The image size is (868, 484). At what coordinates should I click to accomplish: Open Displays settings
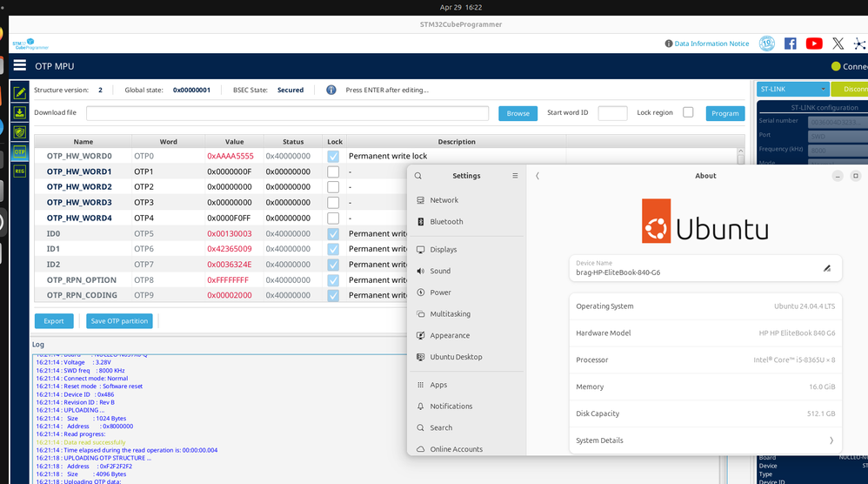coord(467,249)
